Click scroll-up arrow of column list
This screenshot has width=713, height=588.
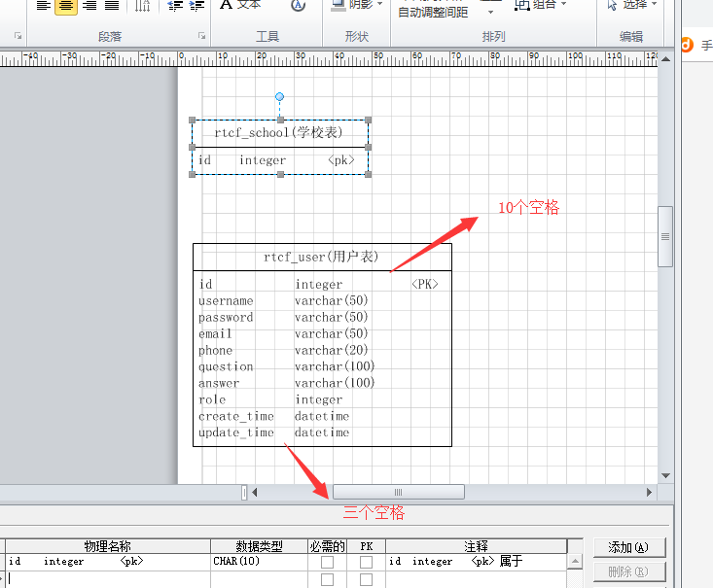(x=575, y=562)
